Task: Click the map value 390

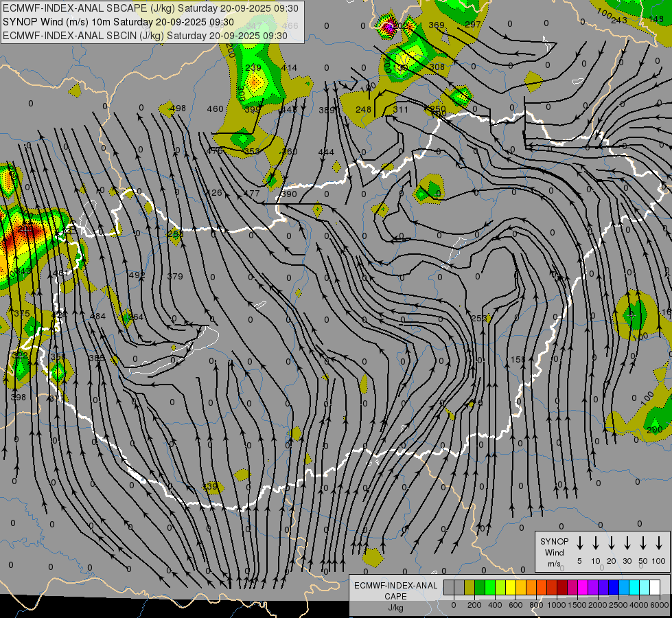Action: [289, 194]
